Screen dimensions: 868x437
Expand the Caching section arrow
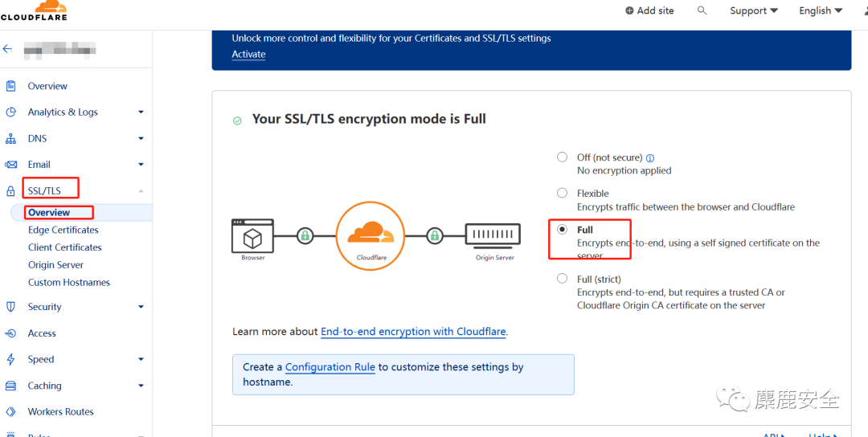tap(141, 386)
